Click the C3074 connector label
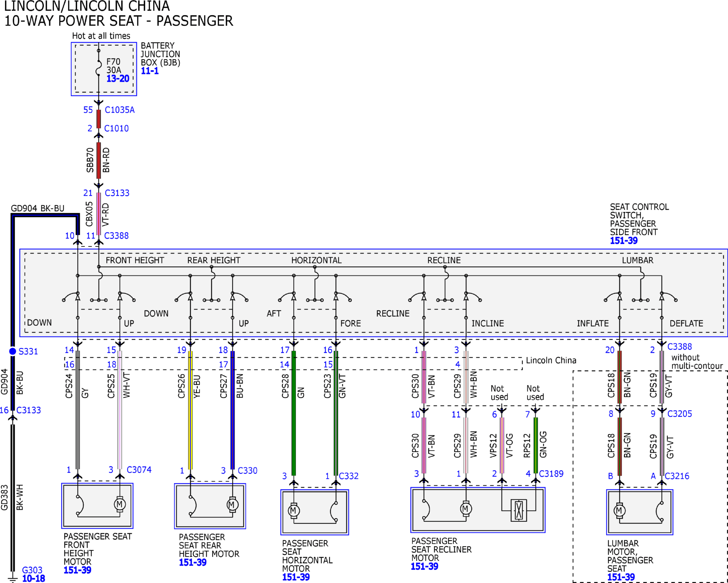The height and width of the screenshot is (583, 728). click(139, 470)
